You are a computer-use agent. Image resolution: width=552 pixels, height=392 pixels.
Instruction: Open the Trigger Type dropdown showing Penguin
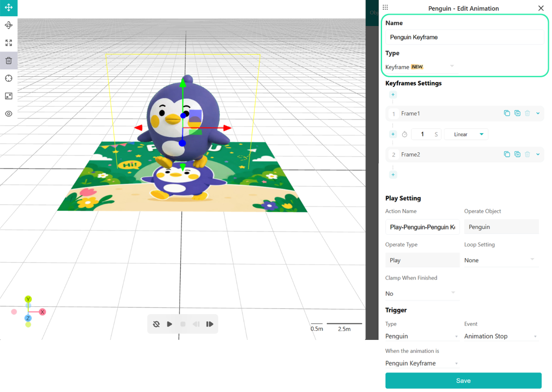[423, 336]
